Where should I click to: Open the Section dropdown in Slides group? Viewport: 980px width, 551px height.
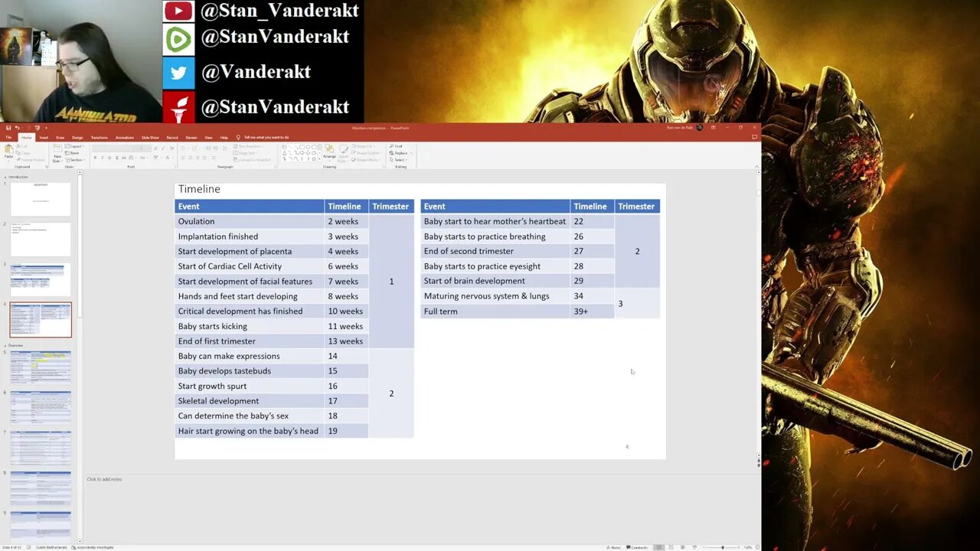(75, 160)
